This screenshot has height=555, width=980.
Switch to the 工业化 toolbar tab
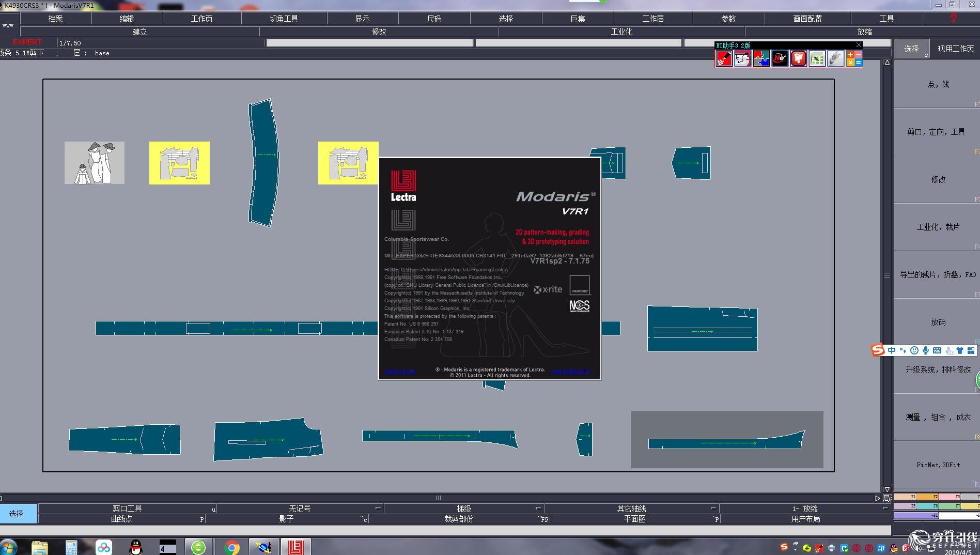622,32
